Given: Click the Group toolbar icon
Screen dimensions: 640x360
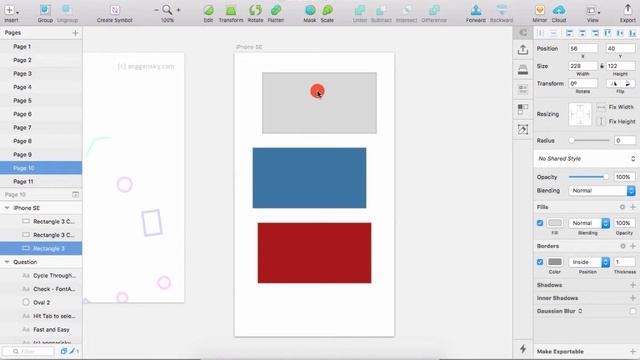Looking at the screenshot, I should 45,10.
